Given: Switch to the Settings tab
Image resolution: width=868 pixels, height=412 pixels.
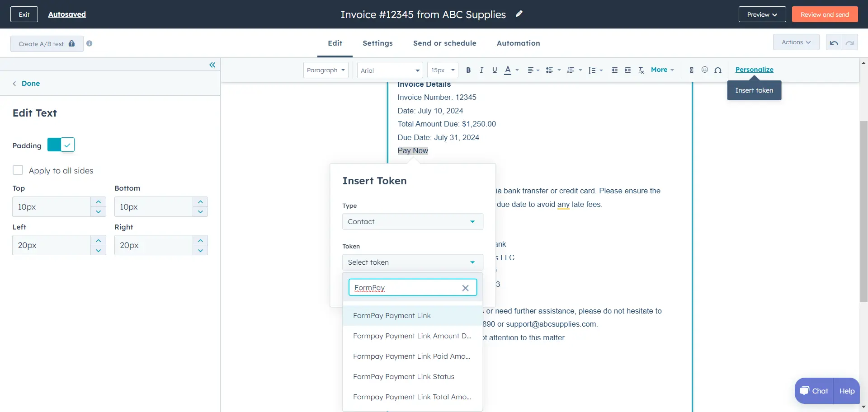Looking at the screenshot, I should (377, 43).
